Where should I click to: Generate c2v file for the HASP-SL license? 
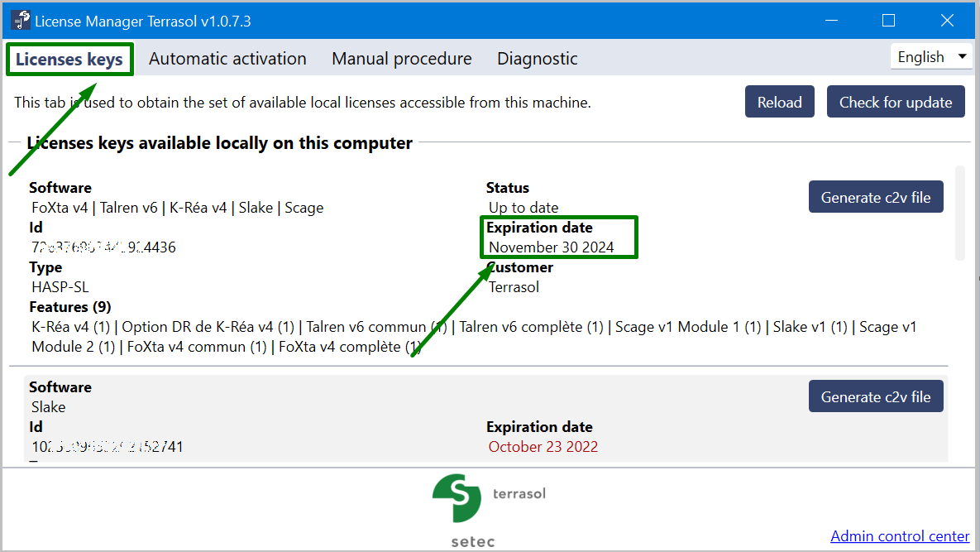click(876, 197)
